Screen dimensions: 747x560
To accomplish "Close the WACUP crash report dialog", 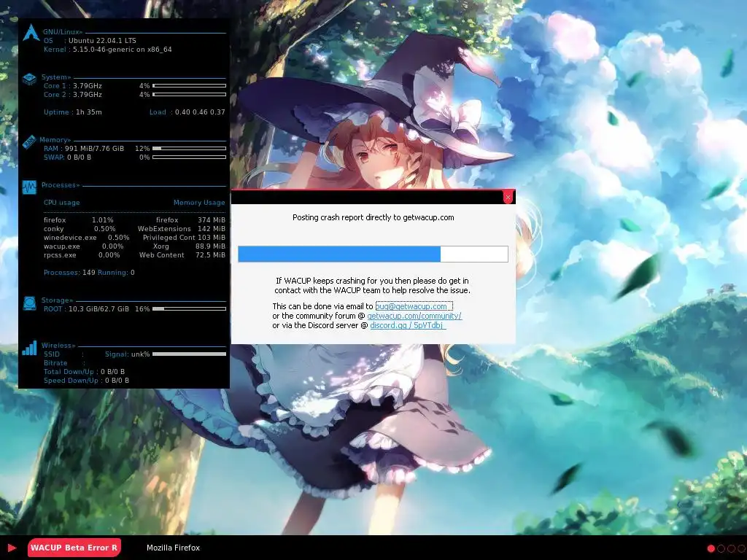I will tap(508, 197).
